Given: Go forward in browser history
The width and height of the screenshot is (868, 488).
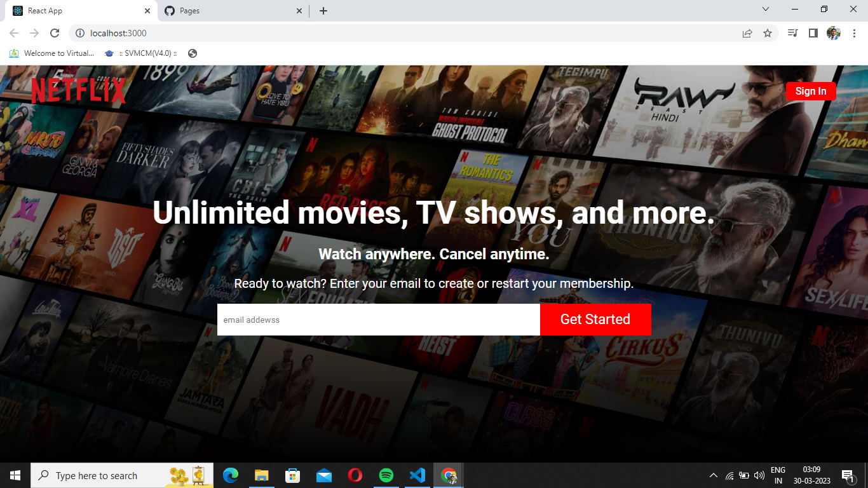Looking at the screenshot, I should pos(34,33).
